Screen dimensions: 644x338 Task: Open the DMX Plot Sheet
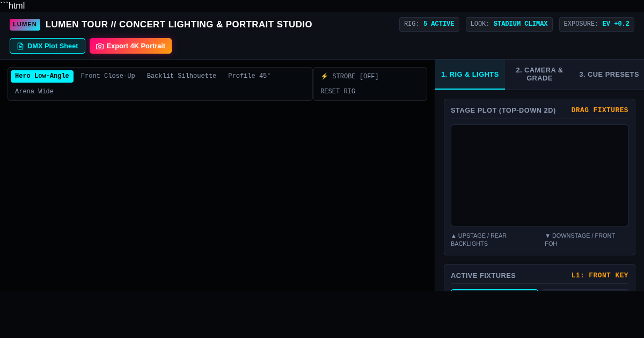[47, 46]
